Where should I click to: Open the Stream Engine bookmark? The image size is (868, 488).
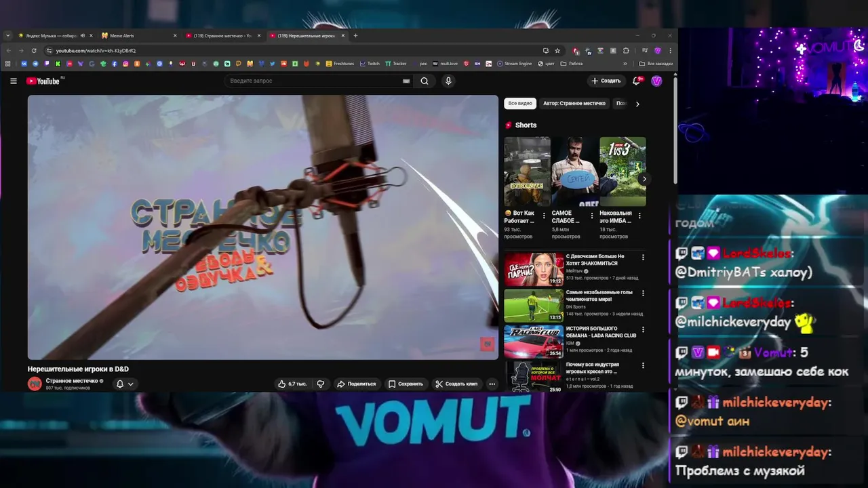pos(515,64)
